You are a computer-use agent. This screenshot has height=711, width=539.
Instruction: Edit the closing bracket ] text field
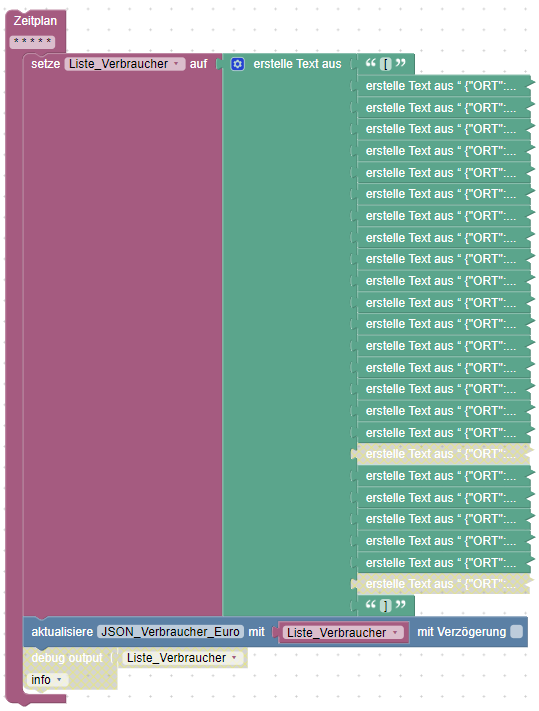click(x=386, y=605)
